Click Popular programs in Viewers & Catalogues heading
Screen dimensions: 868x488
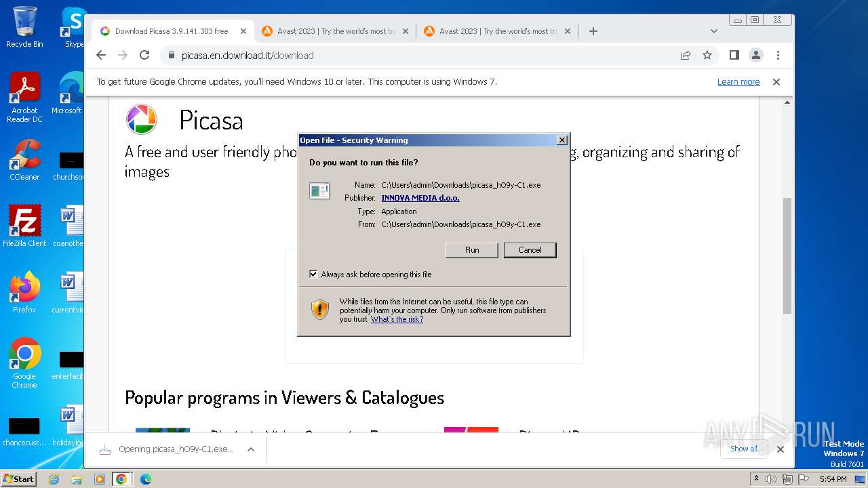(x=284, y=397)
